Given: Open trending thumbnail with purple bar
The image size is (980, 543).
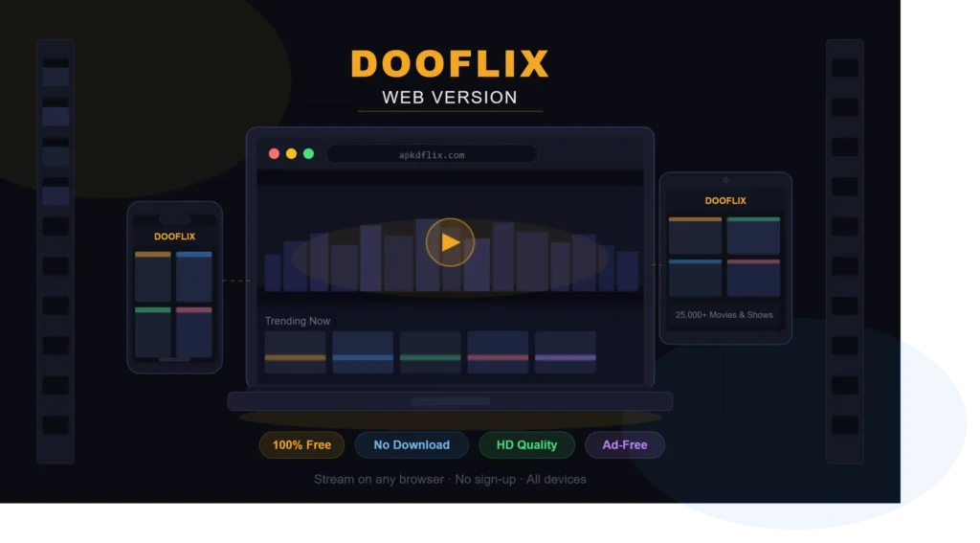Looking at the screenshot, I should point(566,352).
